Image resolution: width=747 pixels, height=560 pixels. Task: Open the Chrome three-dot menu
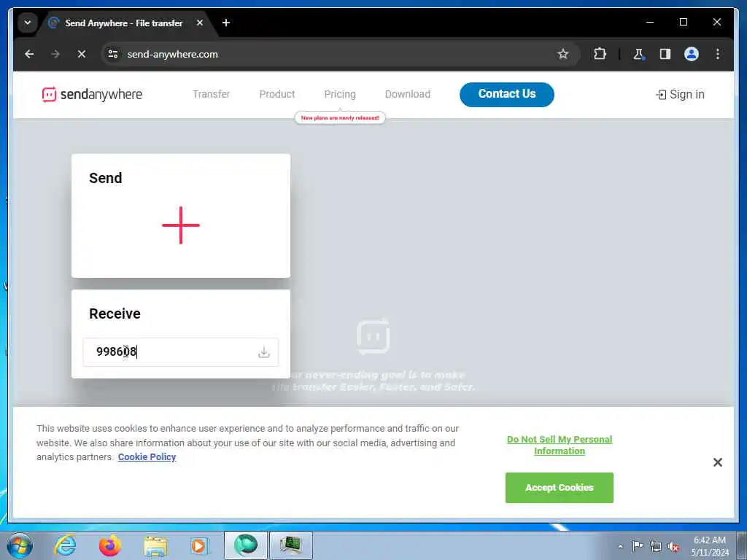(718, 54)
